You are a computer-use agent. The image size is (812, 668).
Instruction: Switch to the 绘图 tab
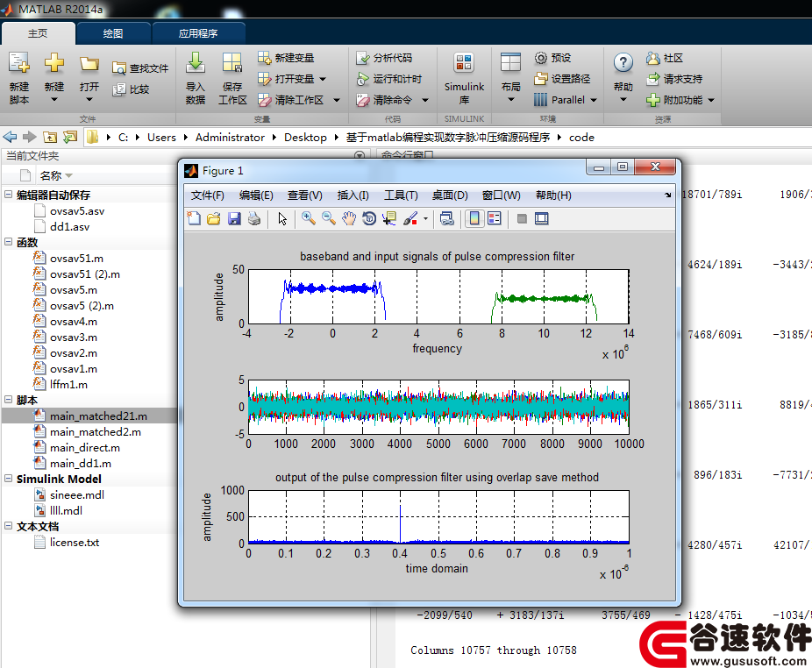113,33
